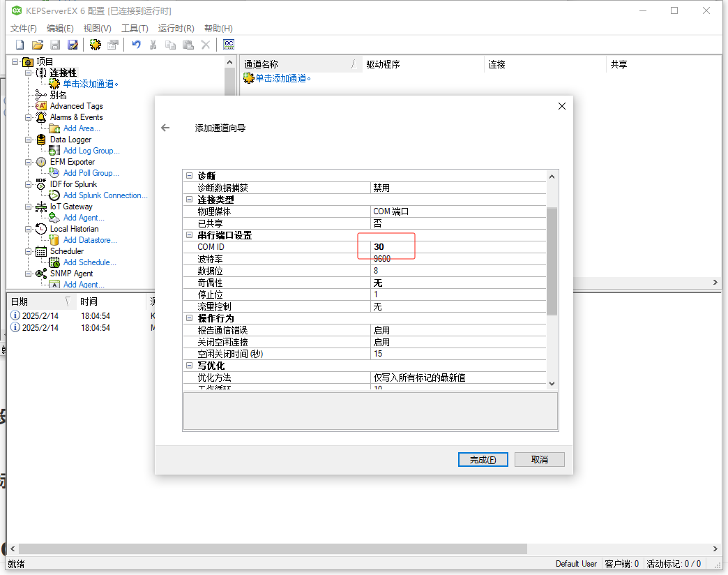This screenshot has height=575, width=728.
Task: Sort the event log by 日期 column header
Action: [41, 302]
